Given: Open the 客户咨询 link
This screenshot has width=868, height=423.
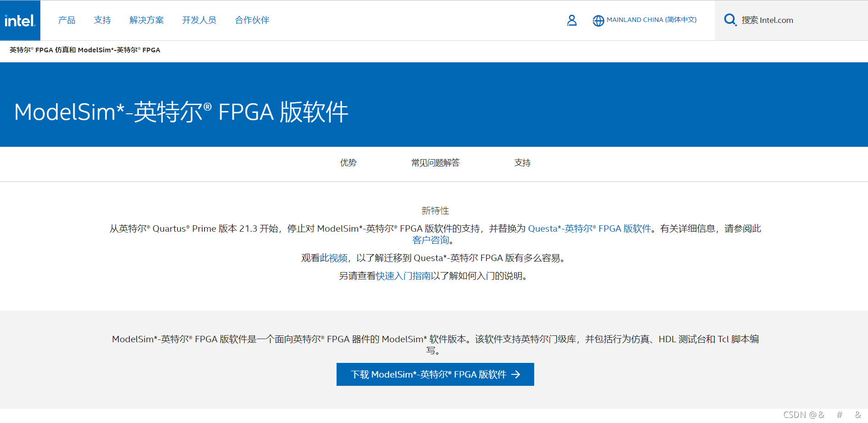Looking at the screenshot, I should [x=431, y=240].
